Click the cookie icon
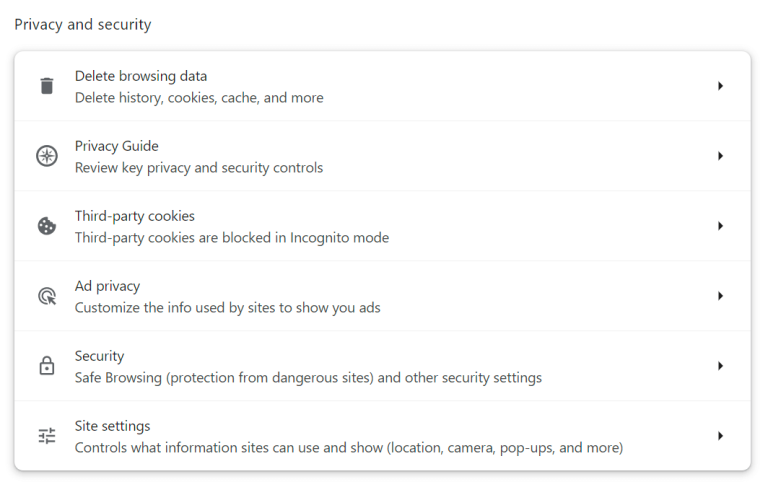This screenshot has width=768, height=482. coord(47,226)
